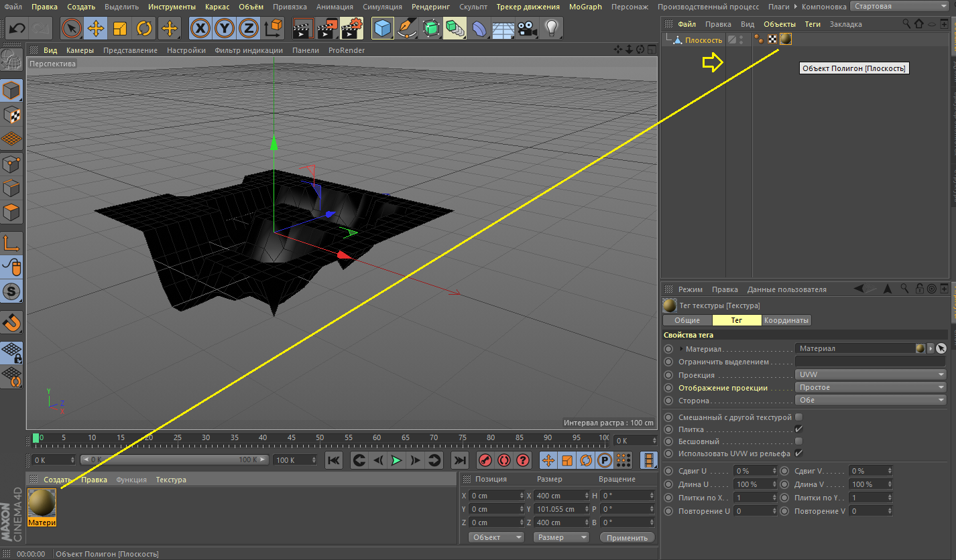Click the material picker arrow icon
Screen dimensions: 956x560
pos(941,348)
